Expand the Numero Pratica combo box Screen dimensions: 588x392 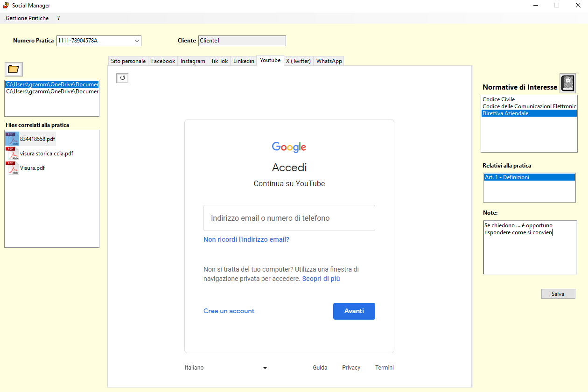tap(137, 41)
